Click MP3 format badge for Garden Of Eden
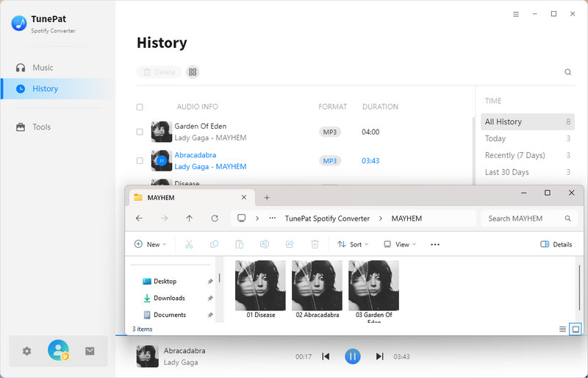 tap(329, 132)
